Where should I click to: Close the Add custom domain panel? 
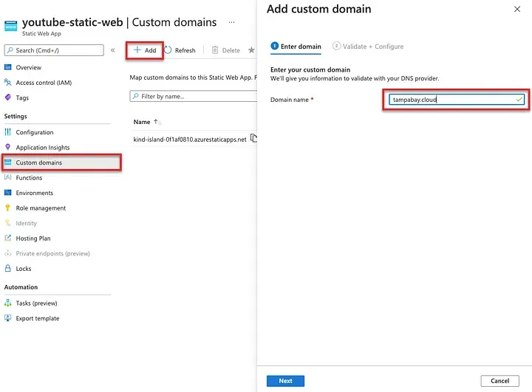tap(517, 9)
